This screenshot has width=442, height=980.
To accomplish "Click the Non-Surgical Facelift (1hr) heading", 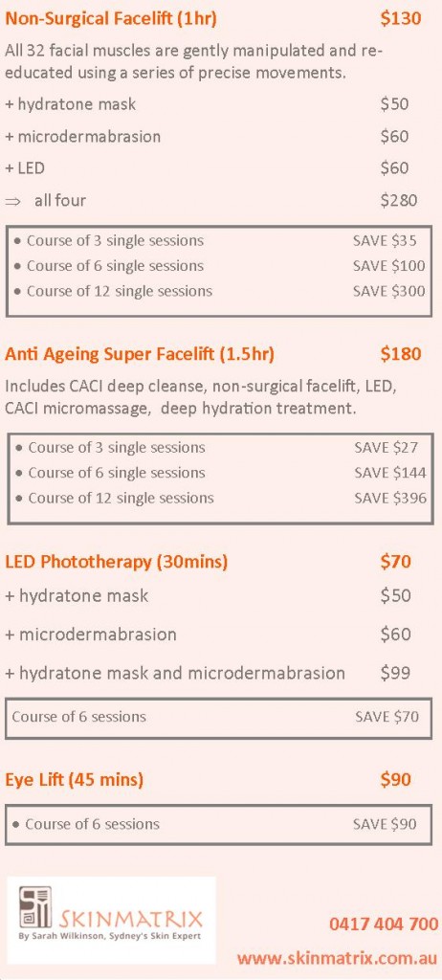I will click(x=111, y=19).
